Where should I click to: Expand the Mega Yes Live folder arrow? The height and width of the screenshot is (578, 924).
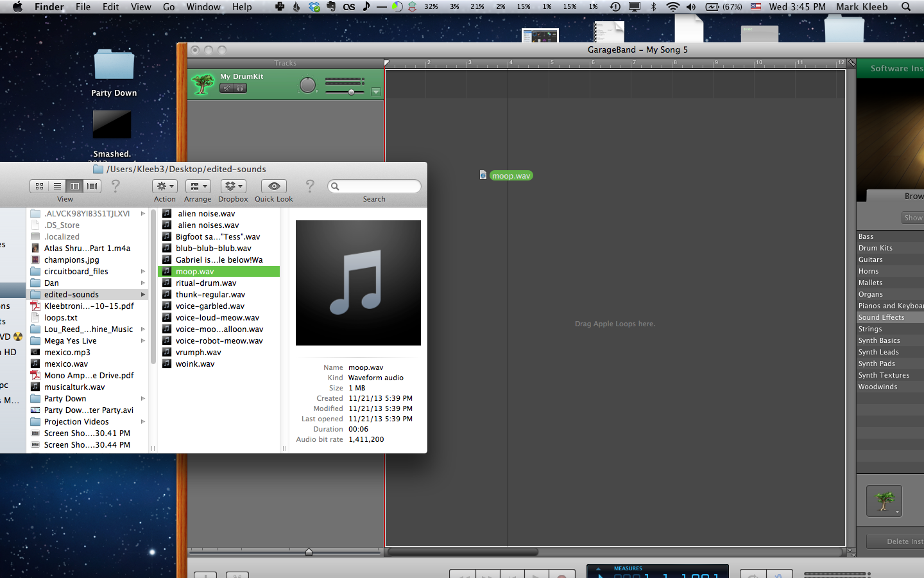point(142,340)
